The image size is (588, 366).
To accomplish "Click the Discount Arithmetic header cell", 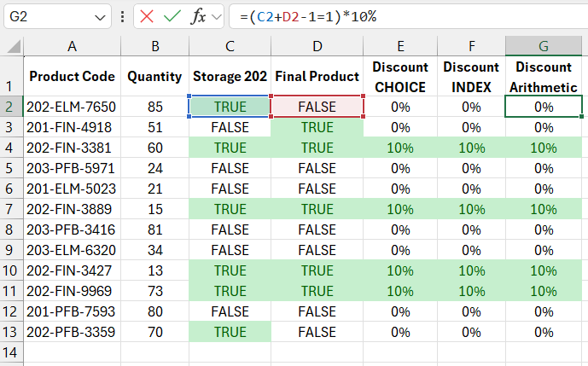I will (x=544, y=76).
